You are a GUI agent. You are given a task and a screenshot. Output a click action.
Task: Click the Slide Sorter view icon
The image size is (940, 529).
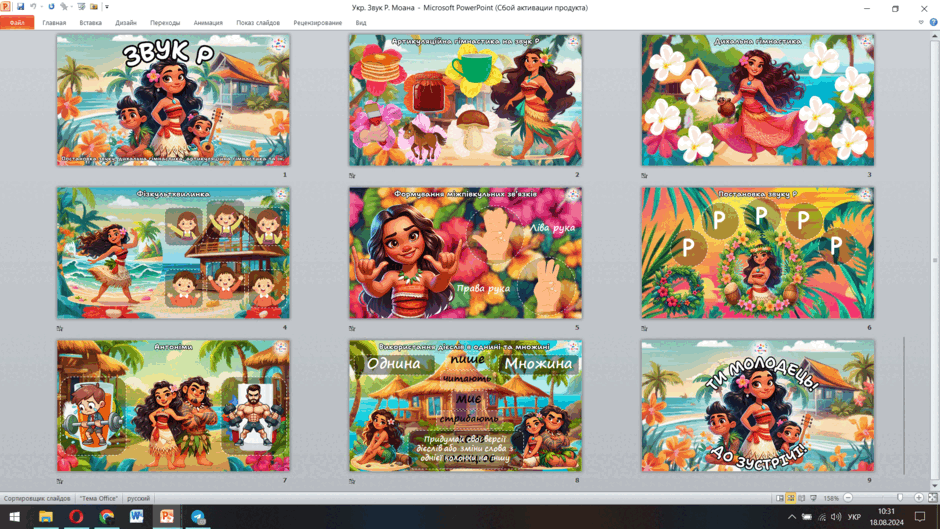(x=791, y=498)
